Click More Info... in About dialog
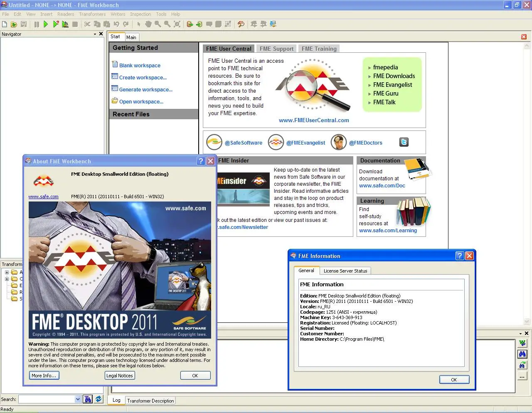The height and width of the screenshot is (413, 532). pyautogui.click(x=44, y=376)
